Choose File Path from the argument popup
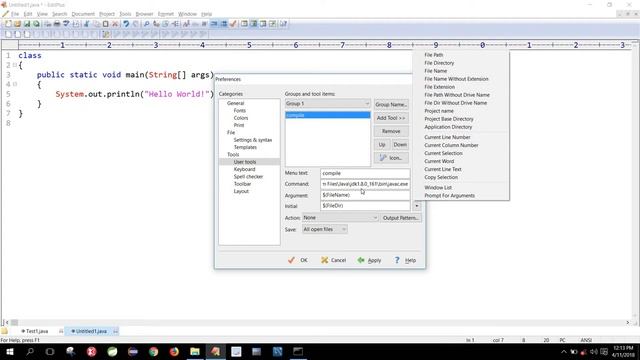 tap(433, 55)
